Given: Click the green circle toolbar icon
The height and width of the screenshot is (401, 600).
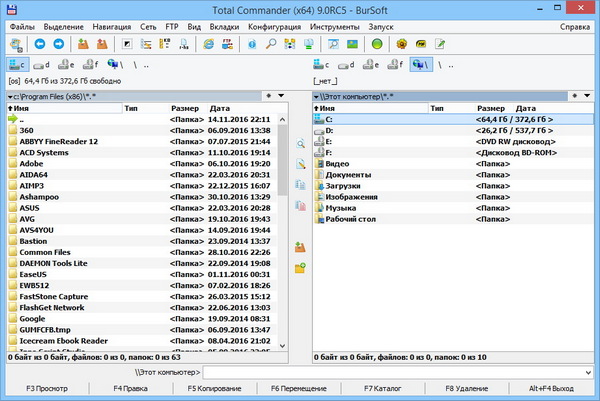Looking at the screenshot, I should (377, 44).
